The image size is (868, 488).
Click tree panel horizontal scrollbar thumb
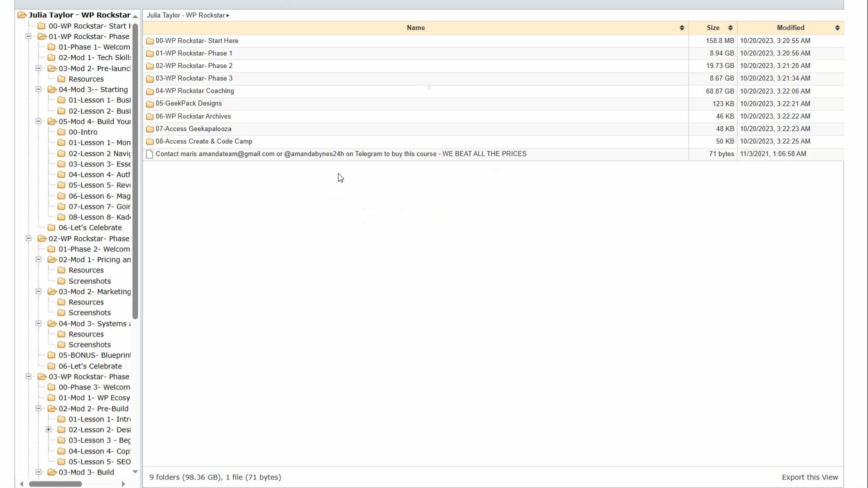55,484
